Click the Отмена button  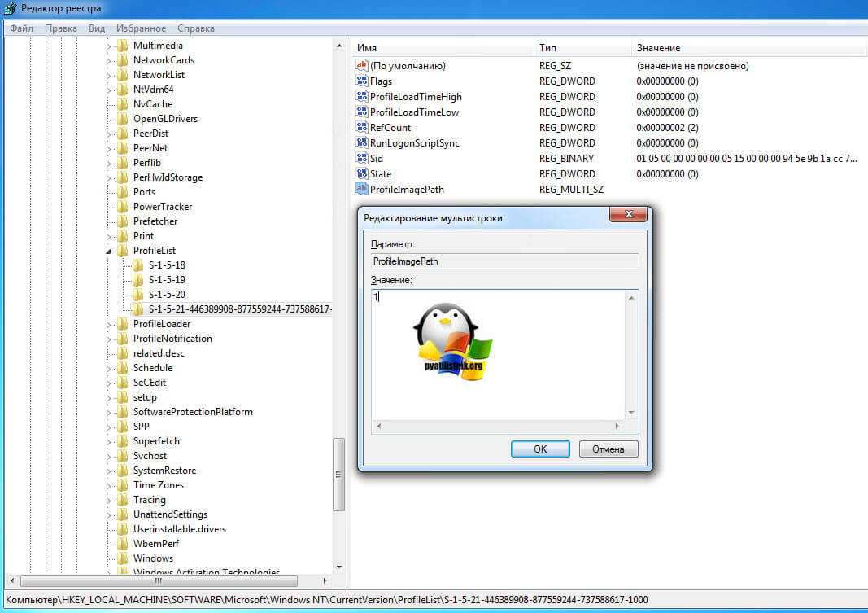[x=608, y=449]
